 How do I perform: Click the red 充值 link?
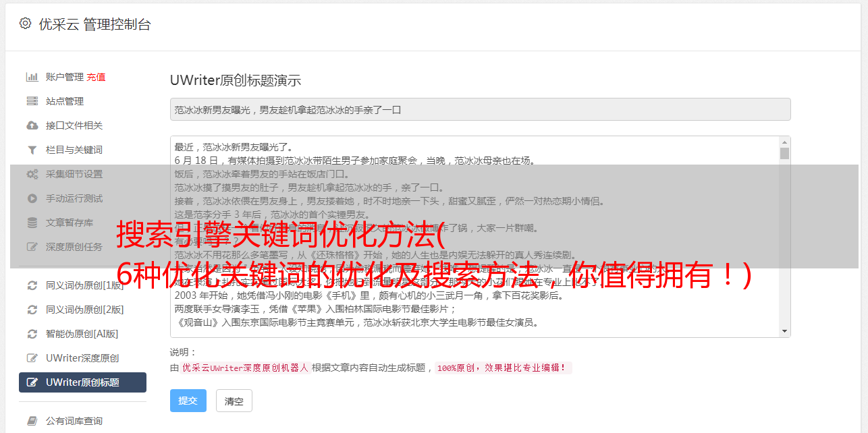[x=96, y=77]
